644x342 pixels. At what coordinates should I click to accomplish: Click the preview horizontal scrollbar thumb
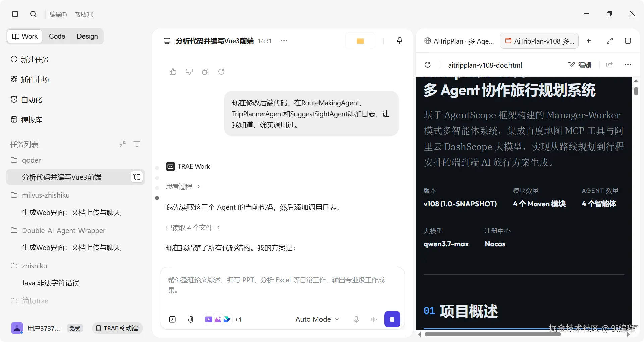click(493, 334)
